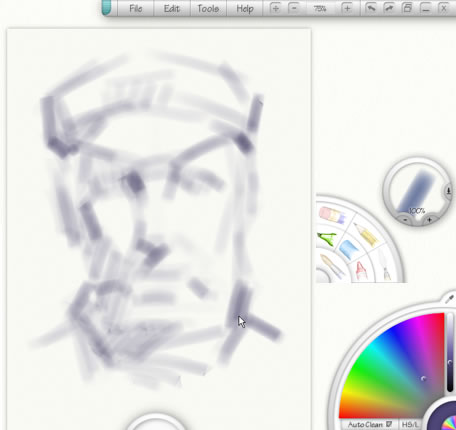Undo the last stroke with arrow icon
Image resolution: width=456 pixels, height=430 pixels.
point(371,8)
